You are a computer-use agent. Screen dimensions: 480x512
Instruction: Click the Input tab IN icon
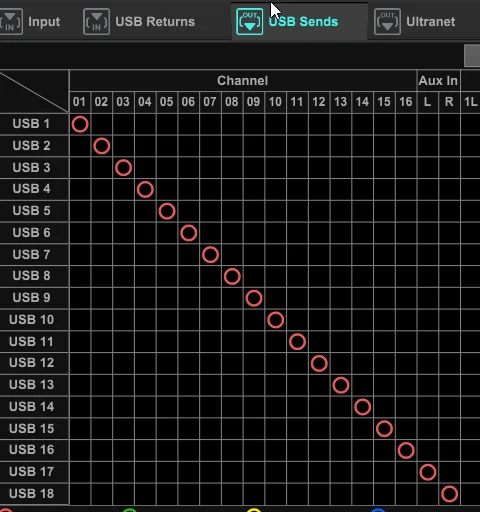(11, 22)
